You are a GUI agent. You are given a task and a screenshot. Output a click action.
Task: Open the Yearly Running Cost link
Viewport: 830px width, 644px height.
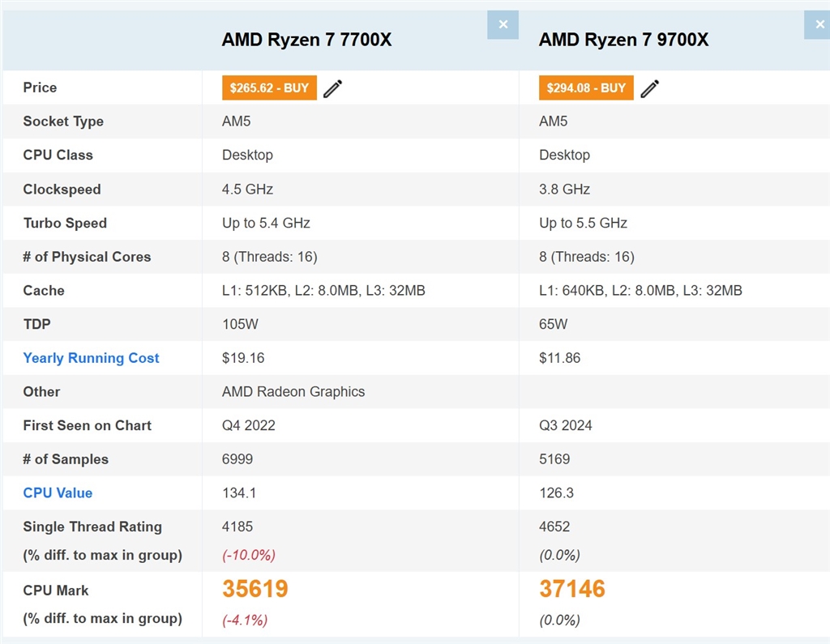pyautogui.click(x=91, y=358)
